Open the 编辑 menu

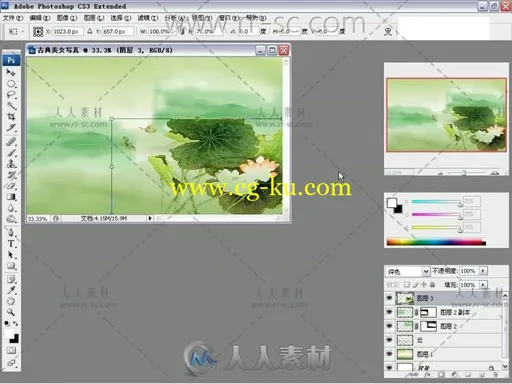[x=40, y=18]
